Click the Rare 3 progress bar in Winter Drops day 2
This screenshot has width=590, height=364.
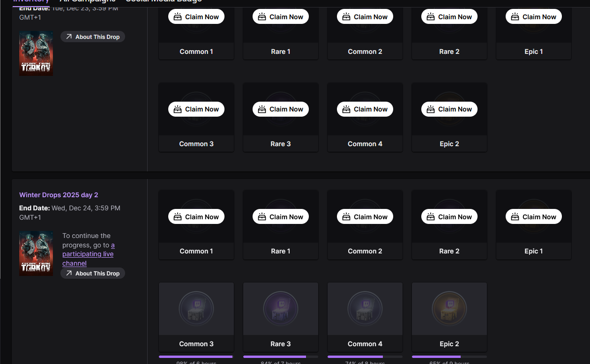[281, 357]
